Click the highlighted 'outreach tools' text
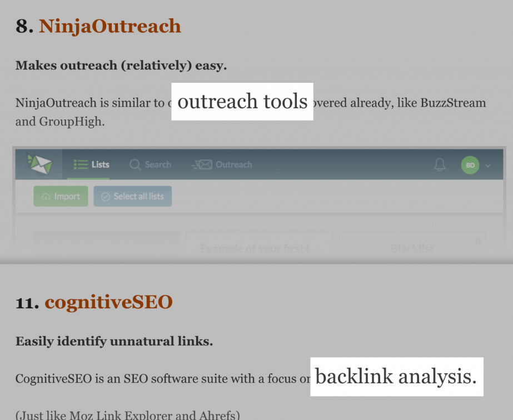Screen dimensions: 513x420 click(242, 102)
